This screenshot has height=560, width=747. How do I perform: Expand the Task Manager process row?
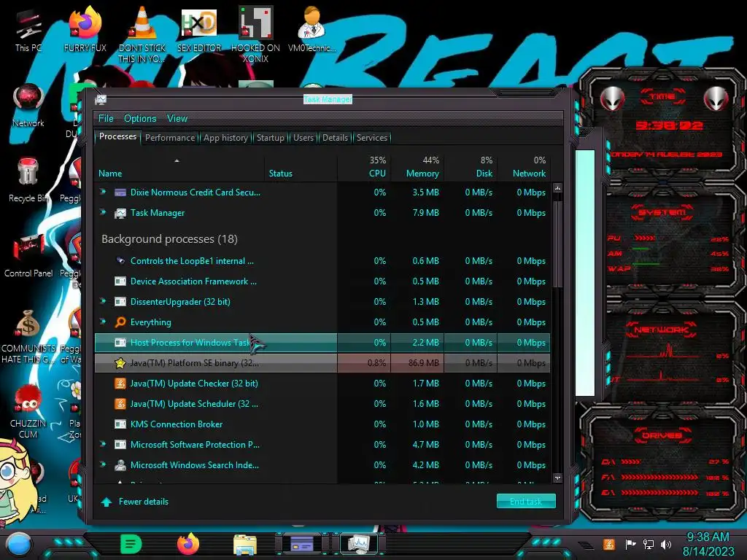(x=103, y=212)
